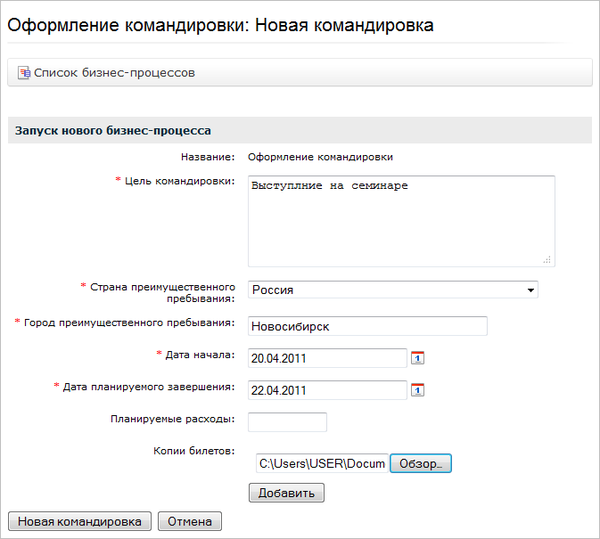Click the Цель командировки label
Screen dimensions: 600x539
click(179, 181)
